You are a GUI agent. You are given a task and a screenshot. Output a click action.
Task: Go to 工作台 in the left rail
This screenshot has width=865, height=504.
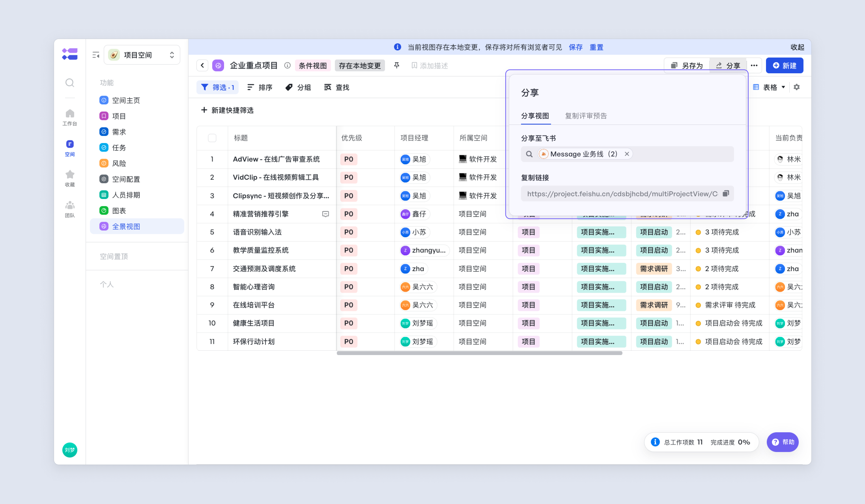(x=70, y=117)
